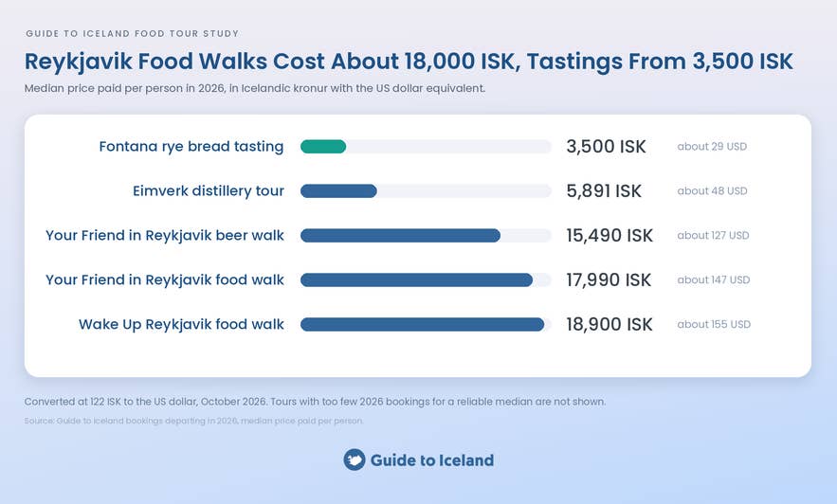This screenshot has width=837, height=504.
Task: Click the 'about 147 USD' text
Action: 714,280
